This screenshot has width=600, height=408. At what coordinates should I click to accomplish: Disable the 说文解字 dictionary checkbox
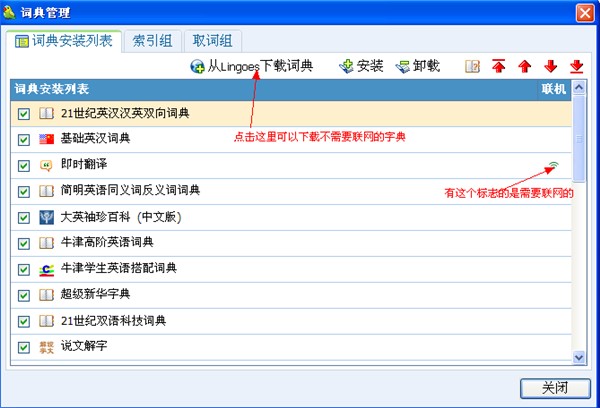(24, 347)
